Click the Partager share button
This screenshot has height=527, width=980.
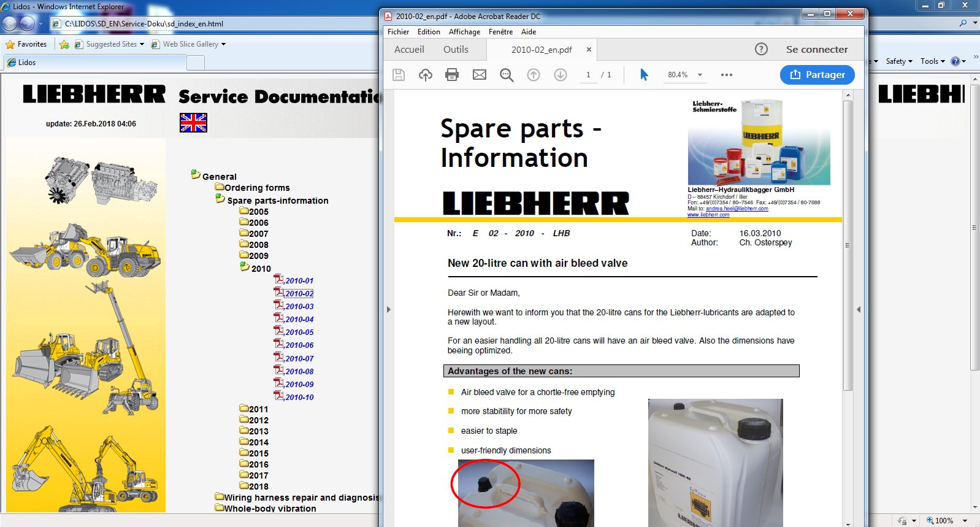click(x=817, y=75)
